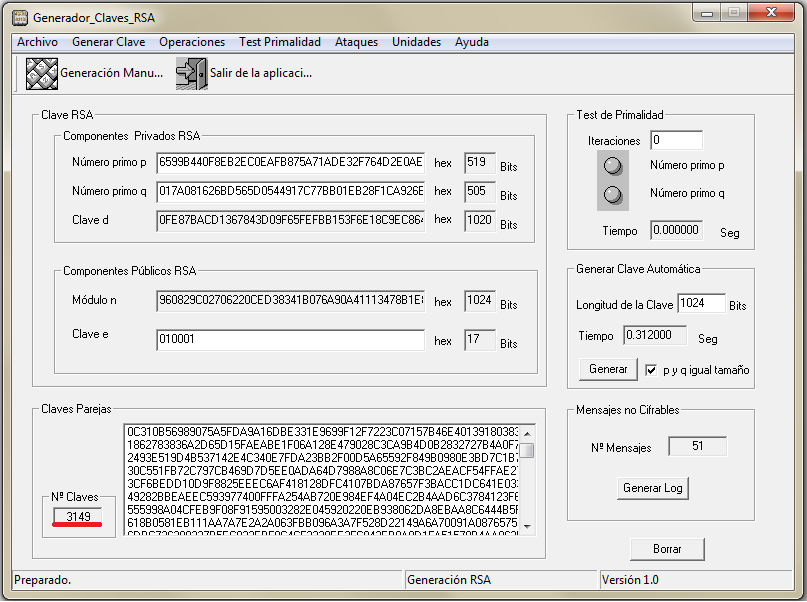Open the Generar Clave menu
This screenshot has width=807, height=602.
click(108, 42)
